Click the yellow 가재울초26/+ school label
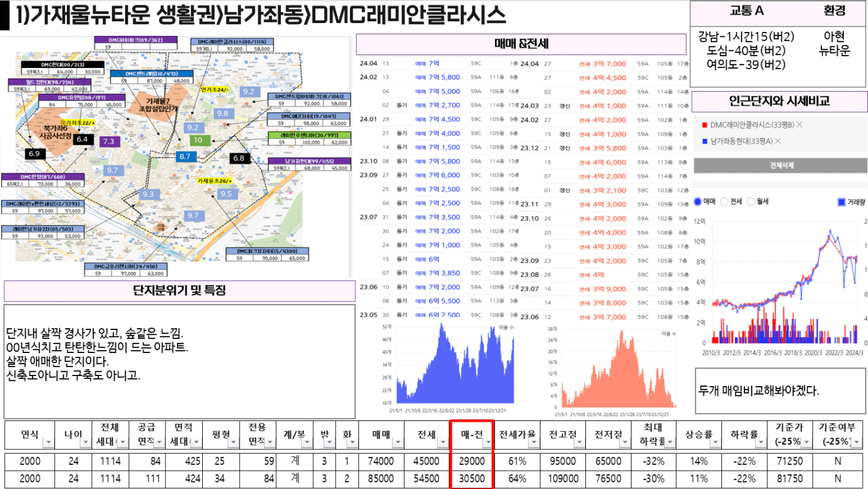The image size is (868, 489). point(214,180)
